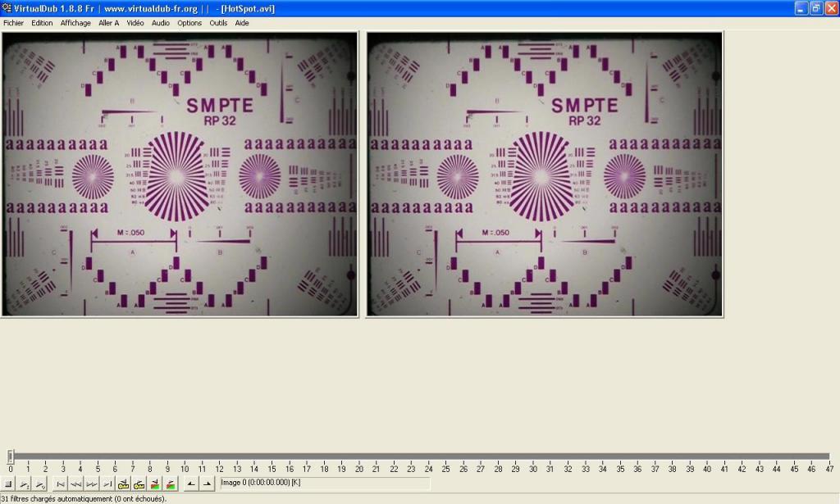Viewport: 840px width, 504px height.
Task: Set the selection end mark-out
Action: [x=207, y=484]
